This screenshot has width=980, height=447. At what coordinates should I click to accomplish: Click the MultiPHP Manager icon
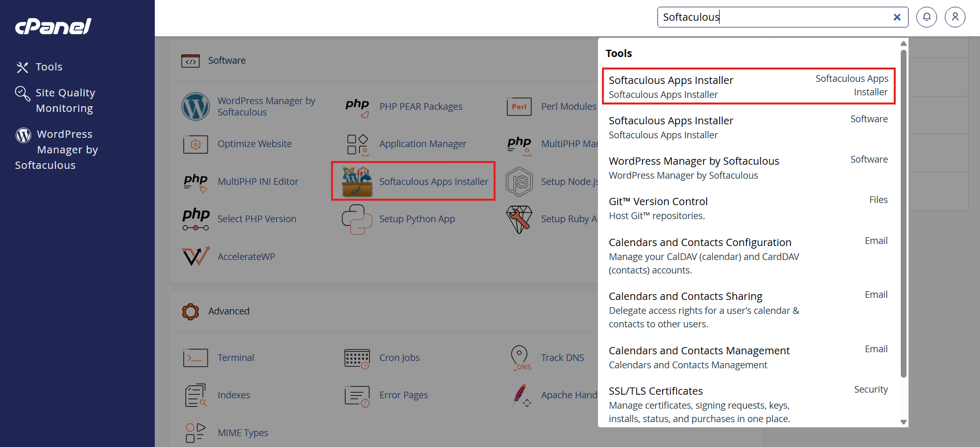(519, 145)
